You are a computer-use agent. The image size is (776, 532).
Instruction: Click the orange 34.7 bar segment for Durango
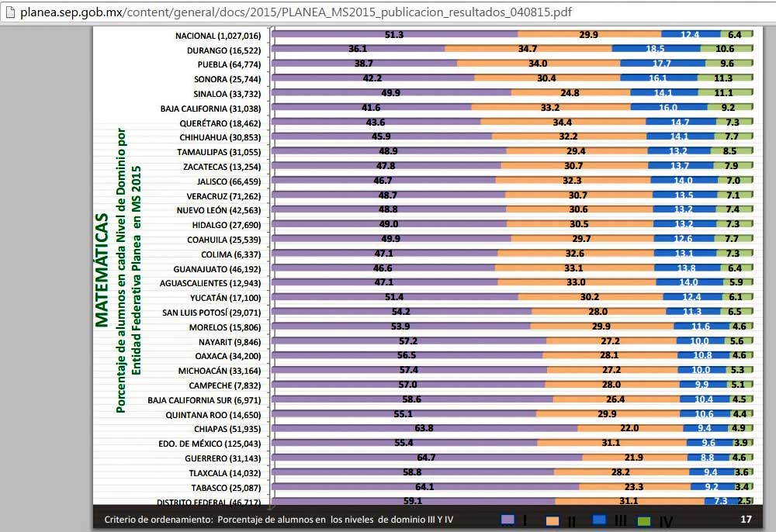coord(528,49)
